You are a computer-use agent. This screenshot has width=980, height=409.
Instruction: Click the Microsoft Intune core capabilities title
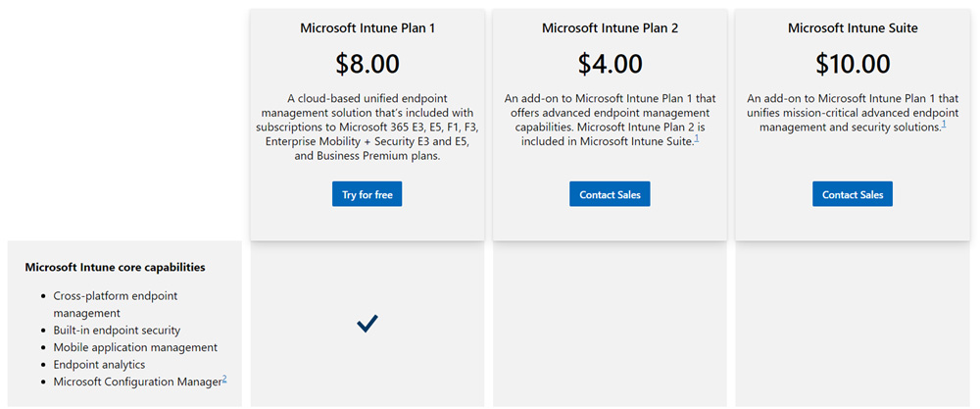click(x=115, y=267)
